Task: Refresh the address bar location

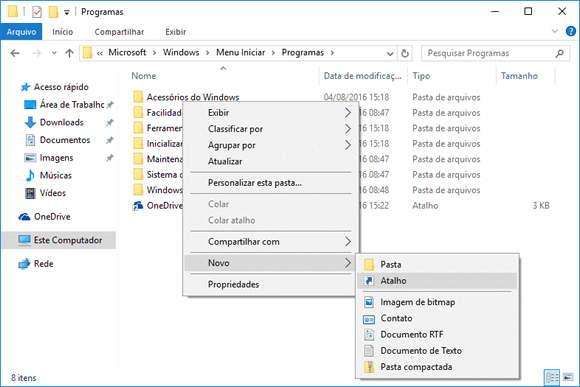Action: (x=405, y=53)
